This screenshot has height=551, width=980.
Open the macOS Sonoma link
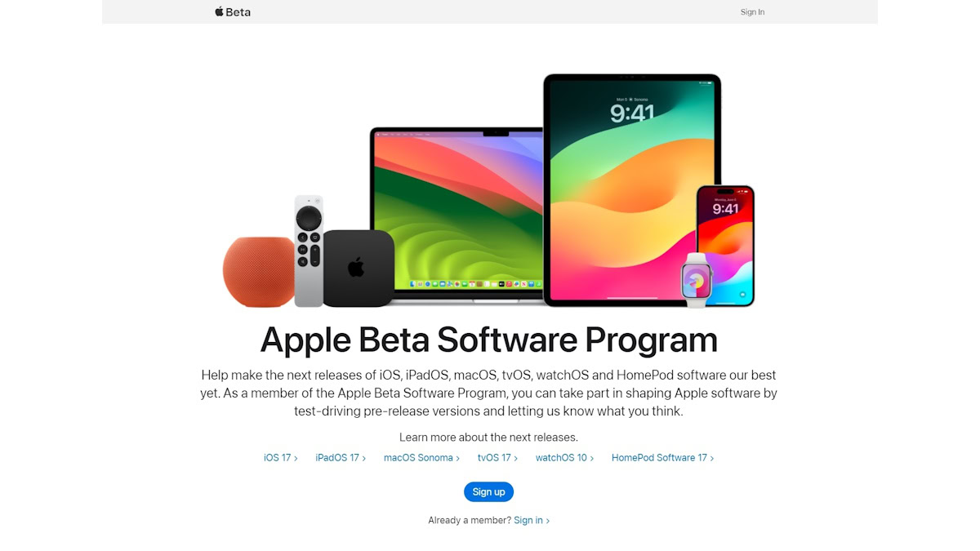(421, 458)
